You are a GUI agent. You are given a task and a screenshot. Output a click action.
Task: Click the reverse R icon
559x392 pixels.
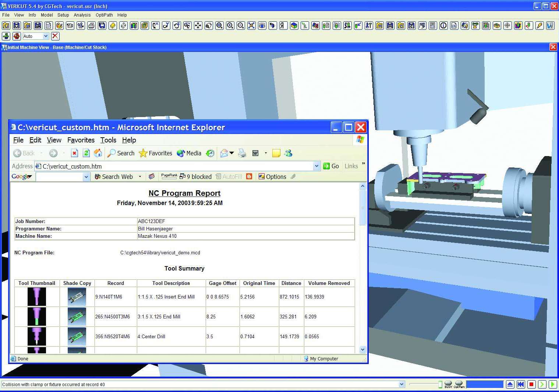point(283,25)
